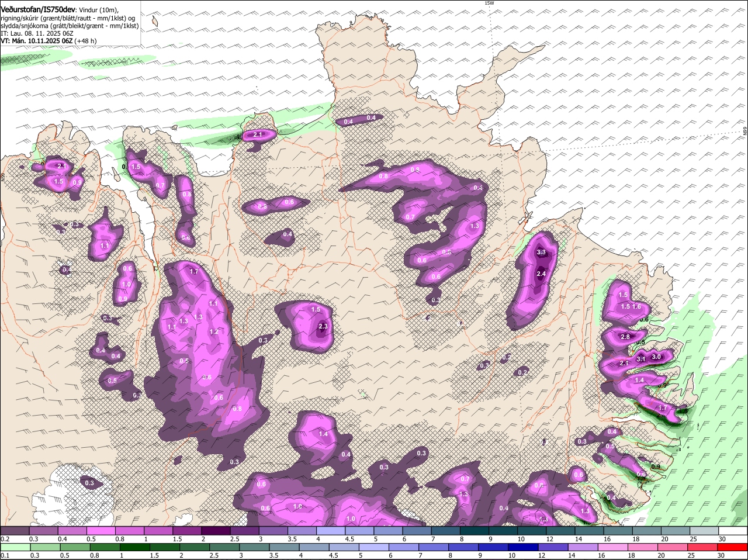The width and height of the screenshot is (748, 560).
Task: Click the 0.2 label of the purple legend
Action: pos(5,538)
